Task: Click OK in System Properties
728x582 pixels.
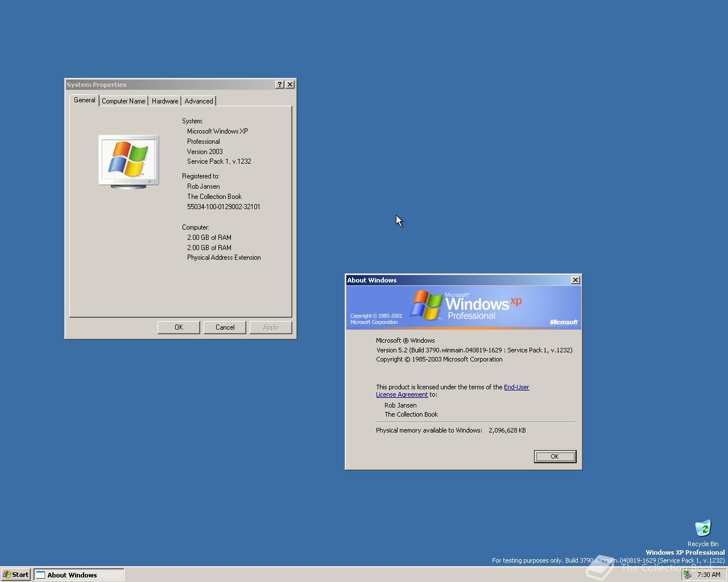Action: pyautogui.click(x=179, y=327)
